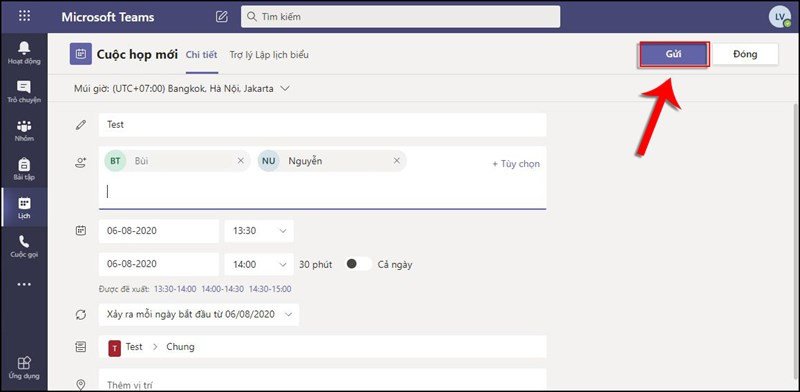Click the + Tùy chọn optional link
This screenshot has width=800, height=392.
(x=516, y=164)
